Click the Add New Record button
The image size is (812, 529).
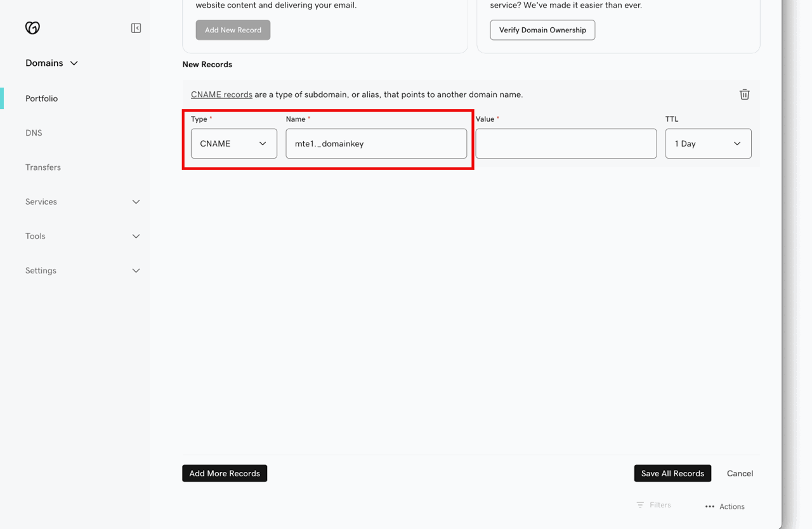click(233, 30)
